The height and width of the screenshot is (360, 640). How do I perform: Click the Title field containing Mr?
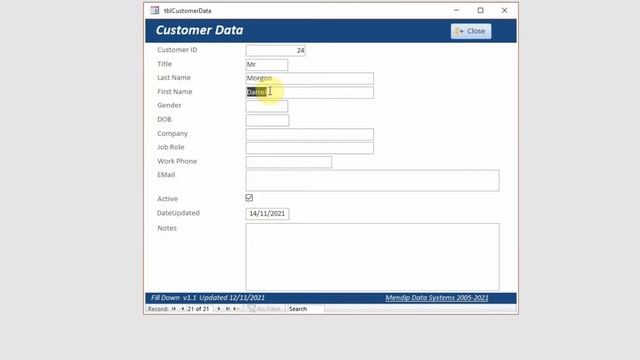point(267,64)
